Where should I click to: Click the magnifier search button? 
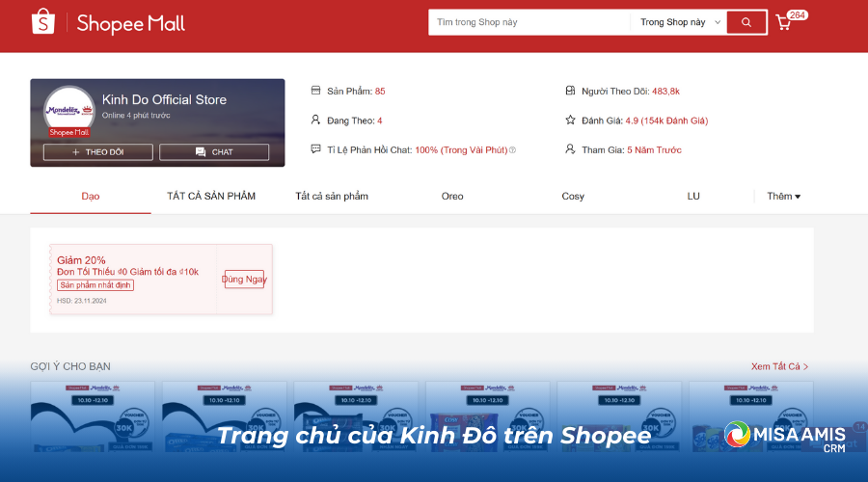(x=746, y=22)
